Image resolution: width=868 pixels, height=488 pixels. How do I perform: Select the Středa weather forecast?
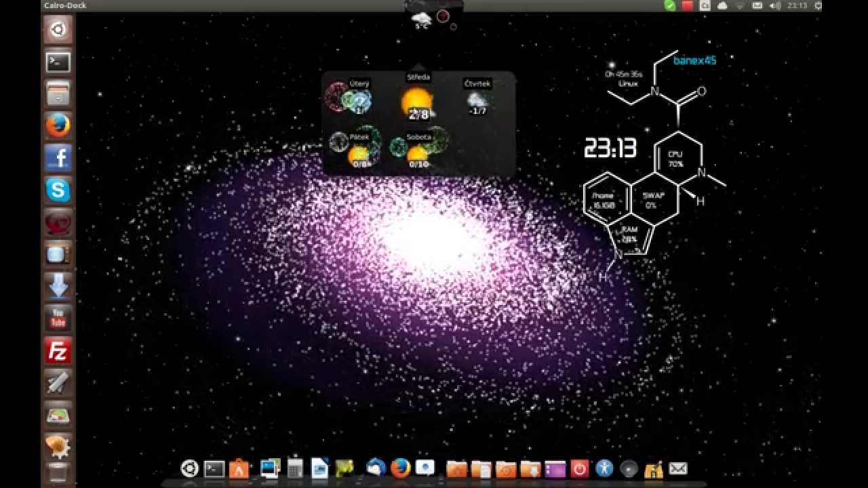[418, 98]
